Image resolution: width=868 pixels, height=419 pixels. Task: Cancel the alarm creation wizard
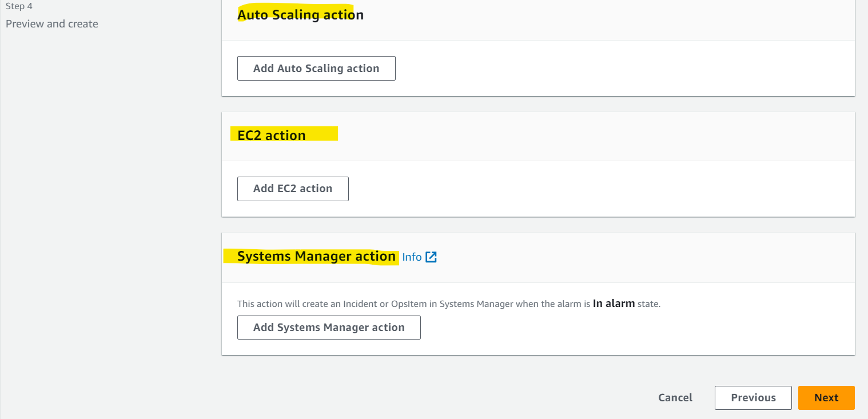tap(675, 398)
